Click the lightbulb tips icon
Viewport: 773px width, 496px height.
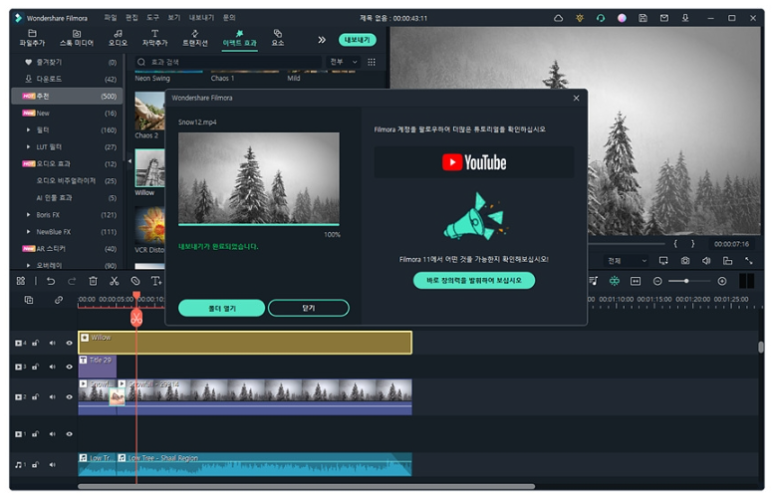click(580, 18)
